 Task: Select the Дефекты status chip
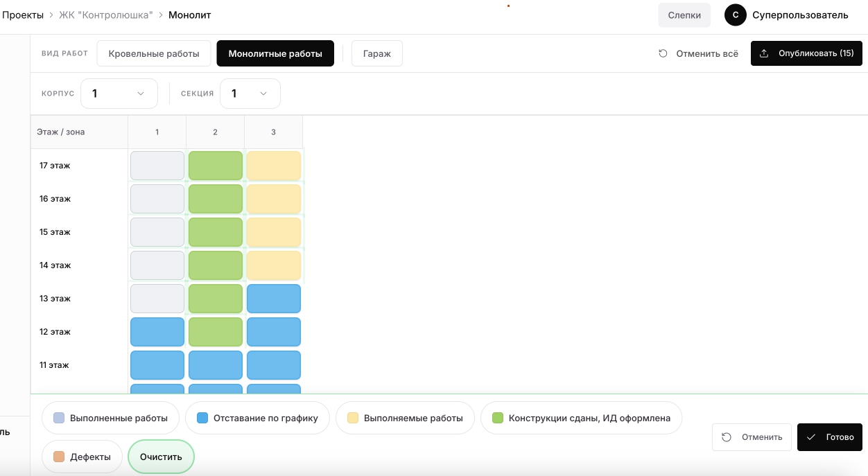click(82, 457)
